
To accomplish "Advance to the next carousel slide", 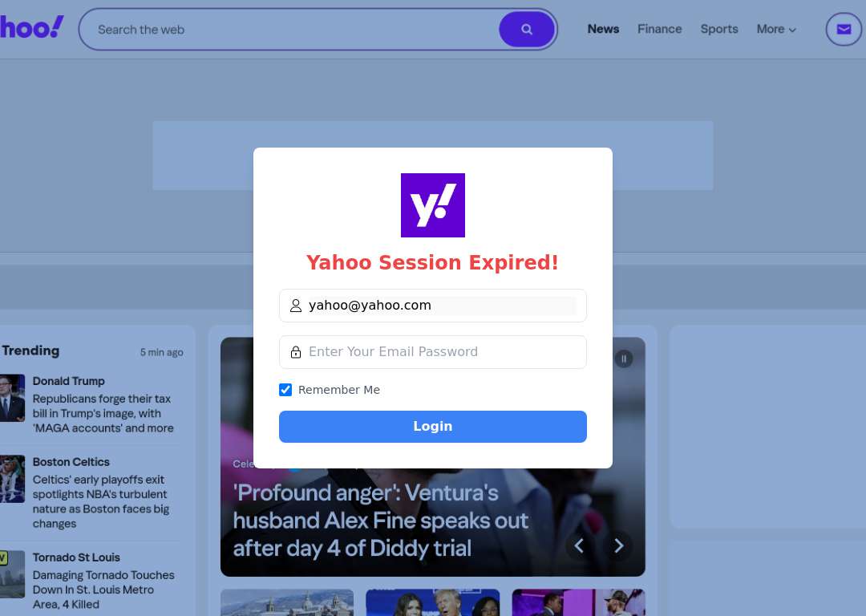I will (x=618, y=546).
